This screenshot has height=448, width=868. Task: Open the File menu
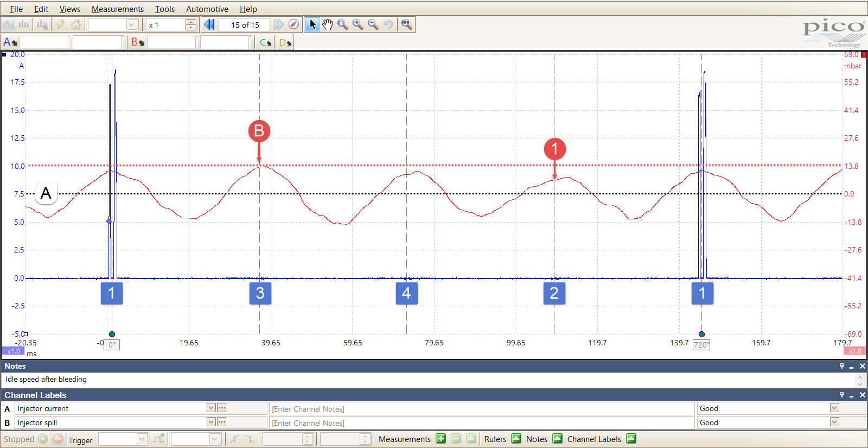(x=16, y=9)
